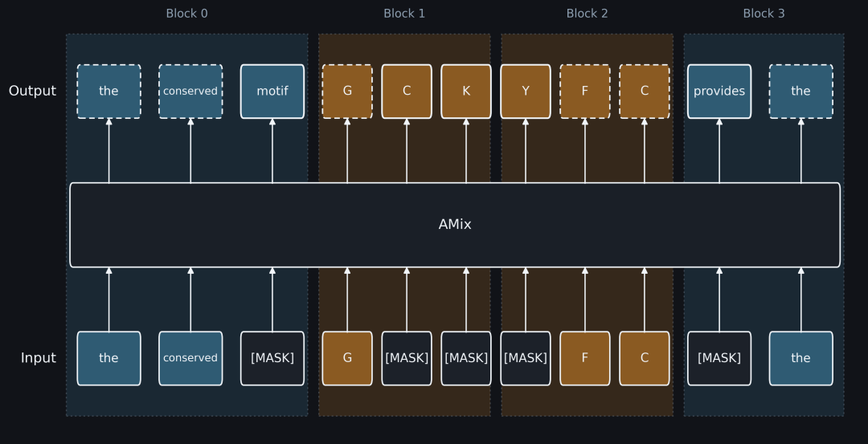Click the dashed output "conserved" token
868x444 pixels.
coord(190,92)
